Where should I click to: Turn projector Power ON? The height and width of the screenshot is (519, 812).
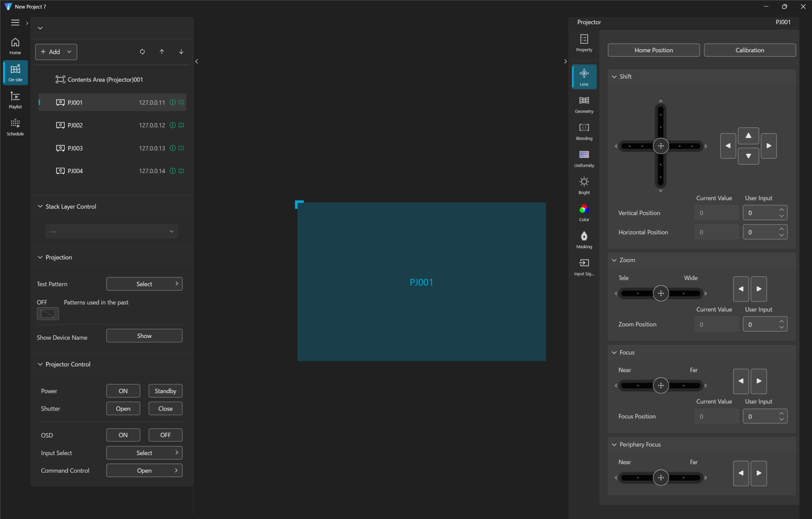pos(123,391)
